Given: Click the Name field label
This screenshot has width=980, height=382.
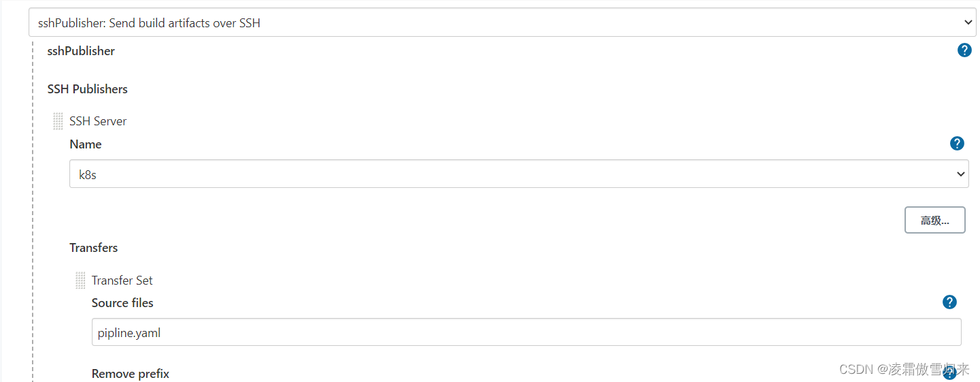Looking at the screenshot, I should click(x=86, y=144).
